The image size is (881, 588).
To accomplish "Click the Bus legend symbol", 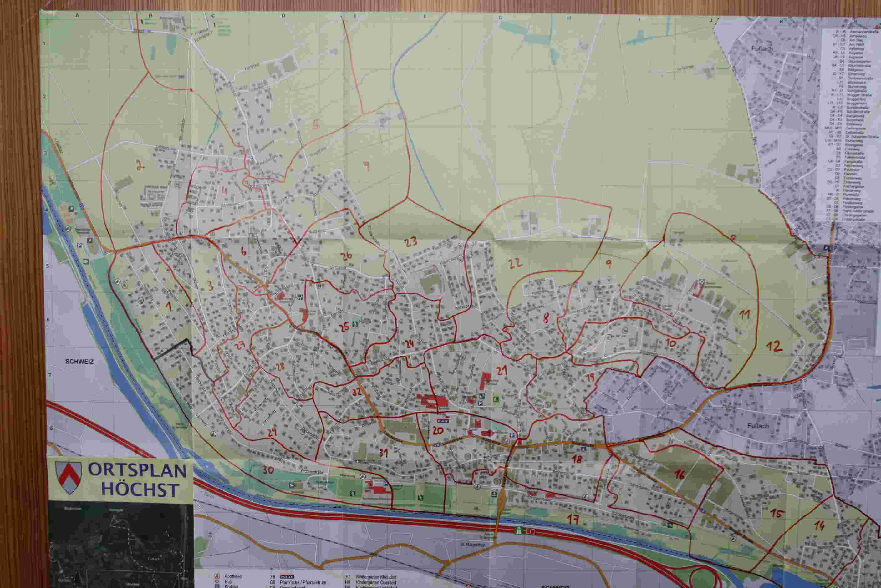I will click(217, 582).
